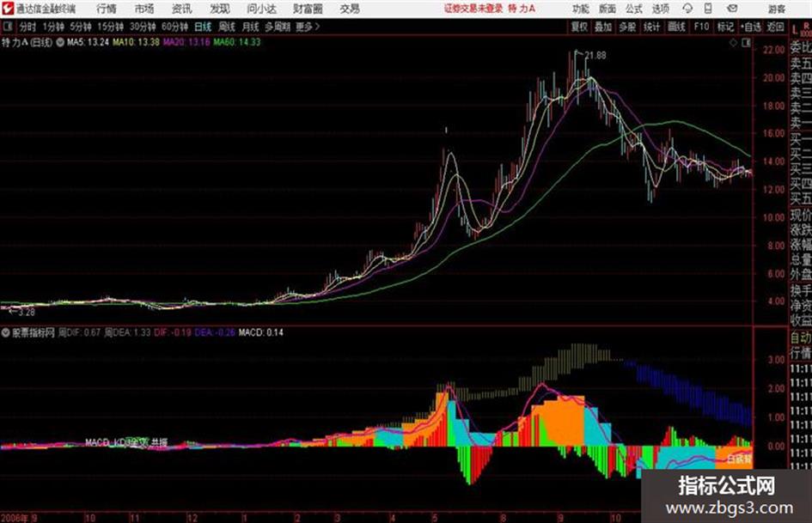Screen dimensions: 812x523
Task: Switch to 60分钟 chart period
Action: (174, 27)
